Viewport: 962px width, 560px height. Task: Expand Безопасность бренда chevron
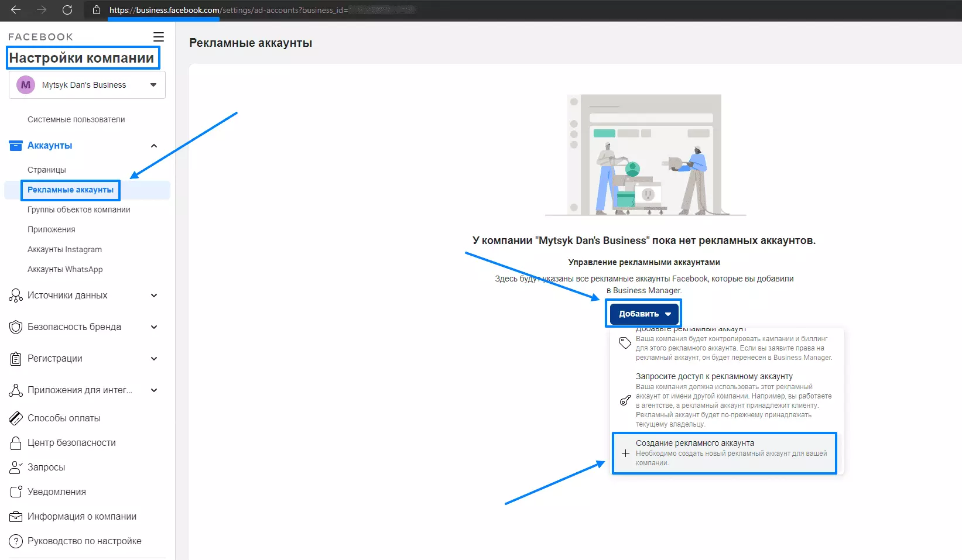(154, 327)
